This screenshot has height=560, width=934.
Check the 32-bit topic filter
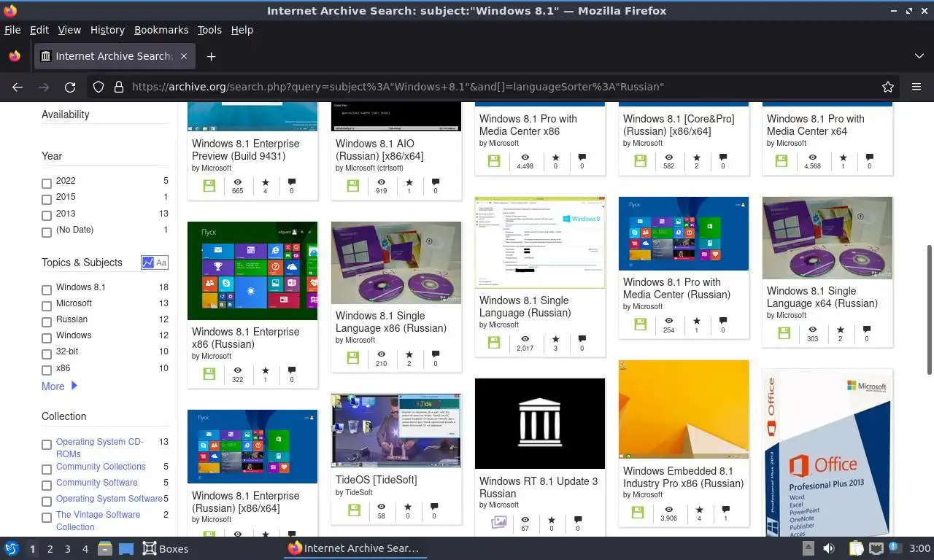47,354
